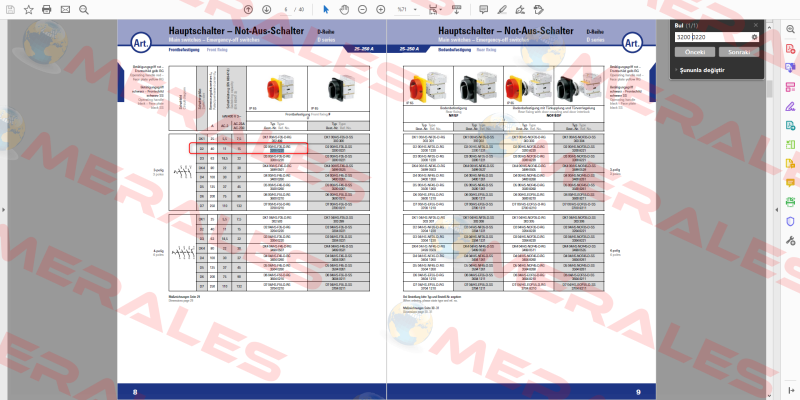The width and height of the screenshot is (800, 400).
Task: Open the yellow Comment bubble sidebar tool
Action: tap(790, 183)
